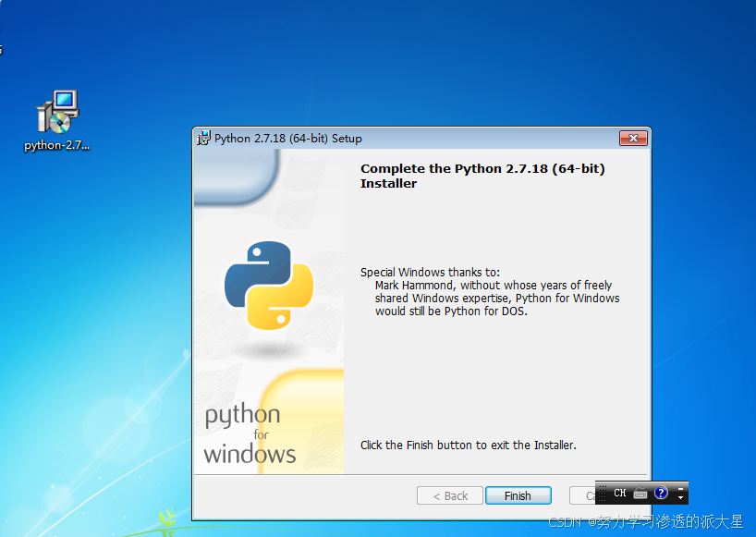Viewport: 756px width, 537px height.
Task: Click the installer icon in title bar
Action: click(204, 139)
